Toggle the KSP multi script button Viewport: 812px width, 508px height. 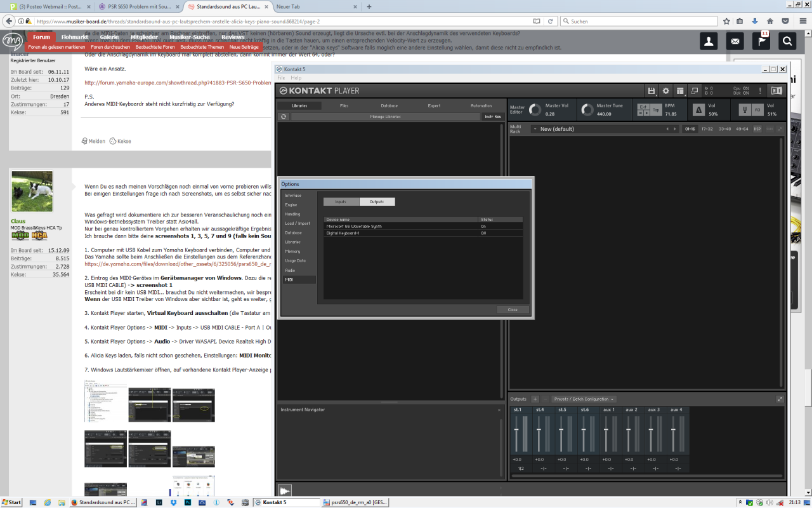point(757,129)
